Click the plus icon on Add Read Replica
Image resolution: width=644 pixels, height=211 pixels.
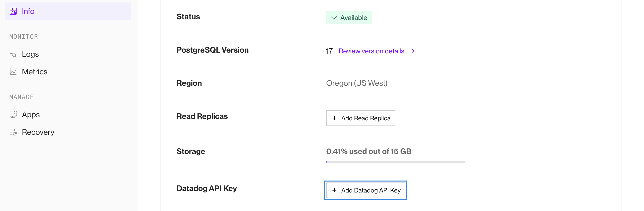click(x=334, y=118)
